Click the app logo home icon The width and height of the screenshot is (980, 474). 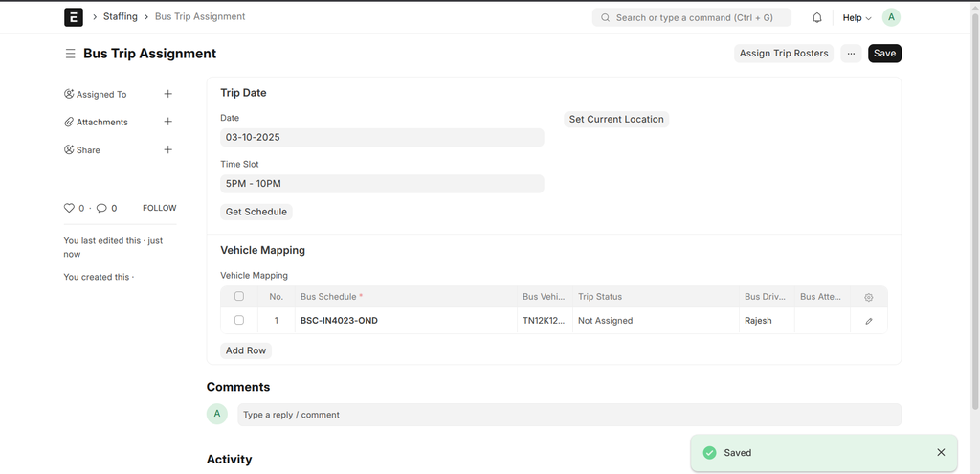73,17
